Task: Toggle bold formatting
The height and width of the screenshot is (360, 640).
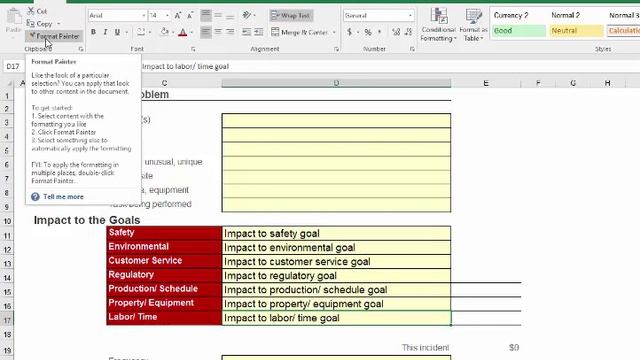Action: (x=93, y=32)
